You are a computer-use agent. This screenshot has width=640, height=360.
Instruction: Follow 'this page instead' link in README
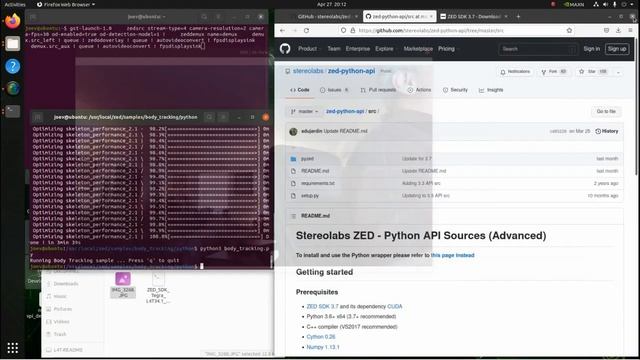[x=452, y=255]
